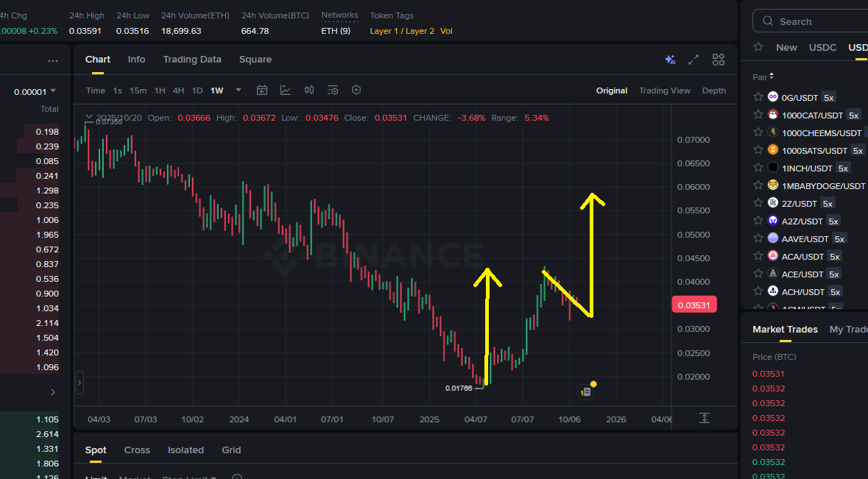868x479 pixels.
Task: Open the My Trades tab
Action: click(848, 329)
